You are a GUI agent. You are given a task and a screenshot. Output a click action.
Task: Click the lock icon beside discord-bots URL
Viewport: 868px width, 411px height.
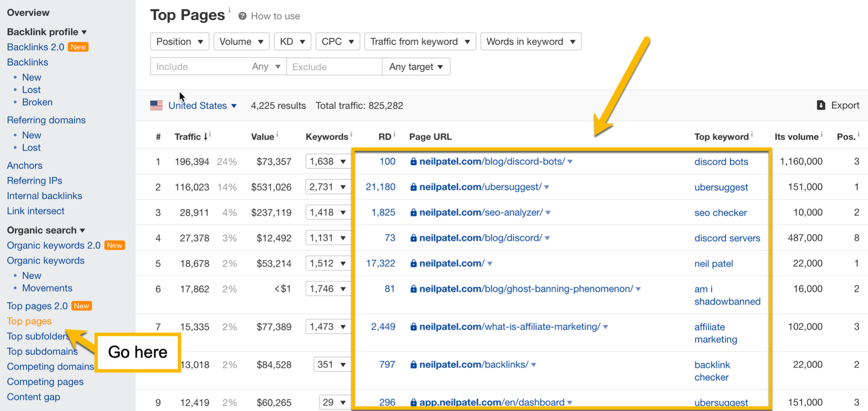pyautogui.click(x=413, y=161)
